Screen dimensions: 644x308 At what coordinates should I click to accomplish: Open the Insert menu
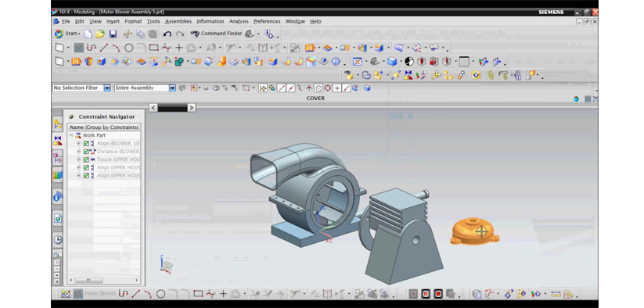point(113,21)
